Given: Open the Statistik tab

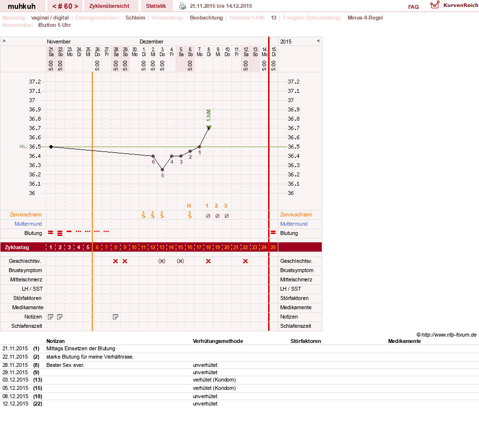Looking at the screenshot, I should [x=156, y=6].
